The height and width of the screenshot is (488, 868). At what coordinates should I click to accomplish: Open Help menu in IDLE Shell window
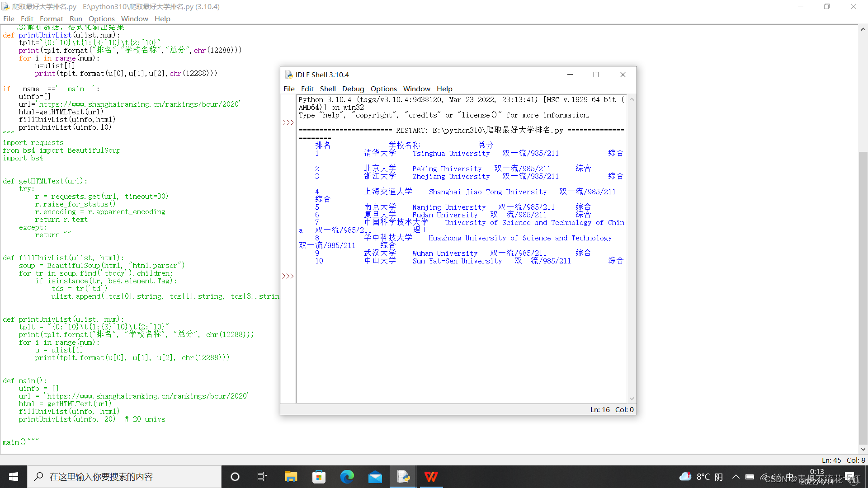click(444, 89)
